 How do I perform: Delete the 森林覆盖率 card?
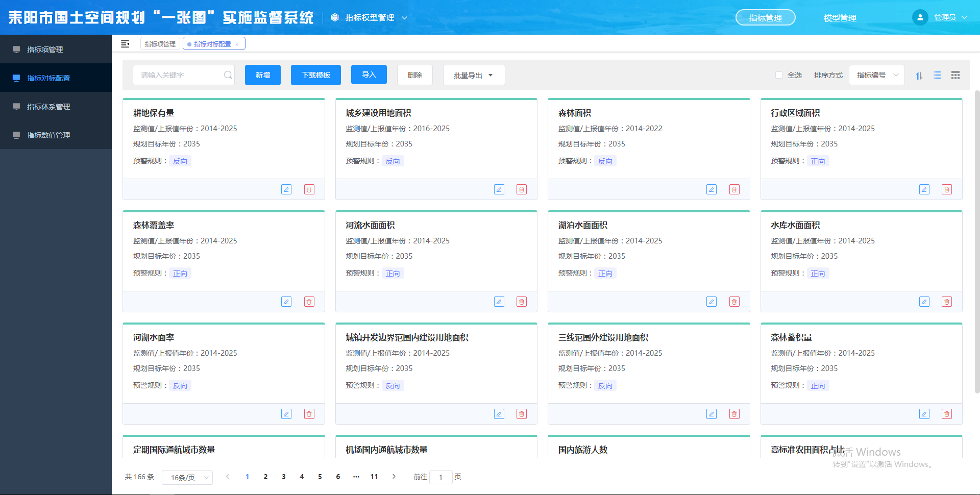pyautogui.click(x=309, y=302)
